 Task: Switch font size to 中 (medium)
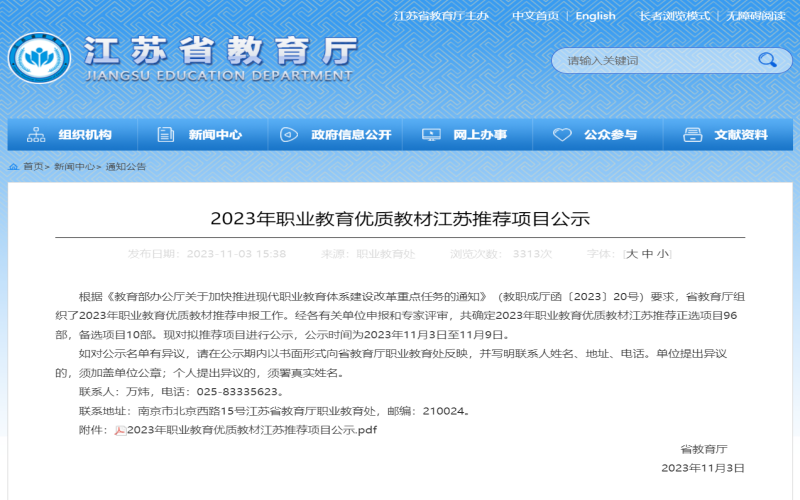647,254
